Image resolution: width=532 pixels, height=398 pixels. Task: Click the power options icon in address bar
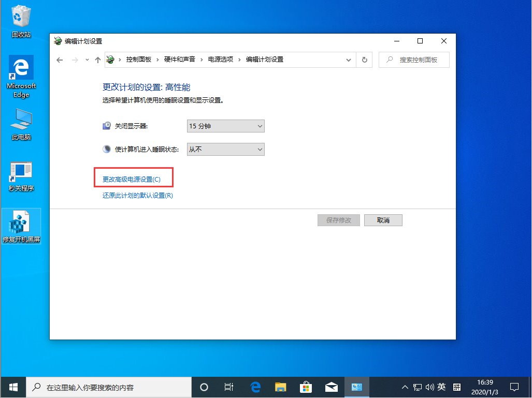coord(110,60)
